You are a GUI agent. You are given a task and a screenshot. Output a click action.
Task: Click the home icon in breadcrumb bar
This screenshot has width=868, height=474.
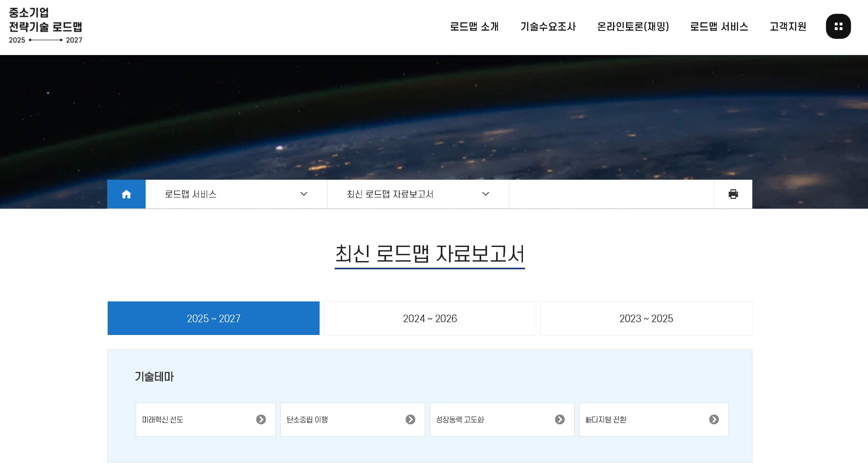(126, 194)
